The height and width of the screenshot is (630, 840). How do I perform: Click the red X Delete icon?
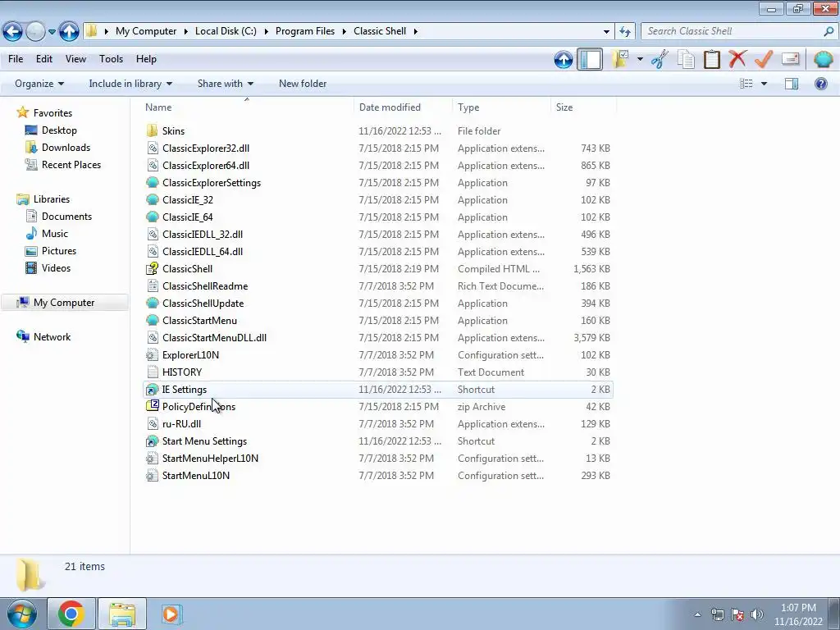[737, 58]
